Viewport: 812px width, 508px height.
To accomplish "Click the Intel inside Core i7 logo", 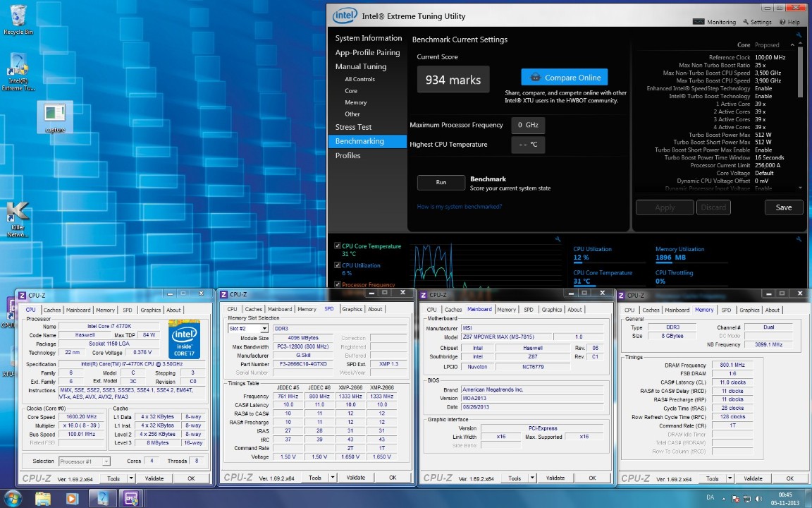I will coord(184,339).
